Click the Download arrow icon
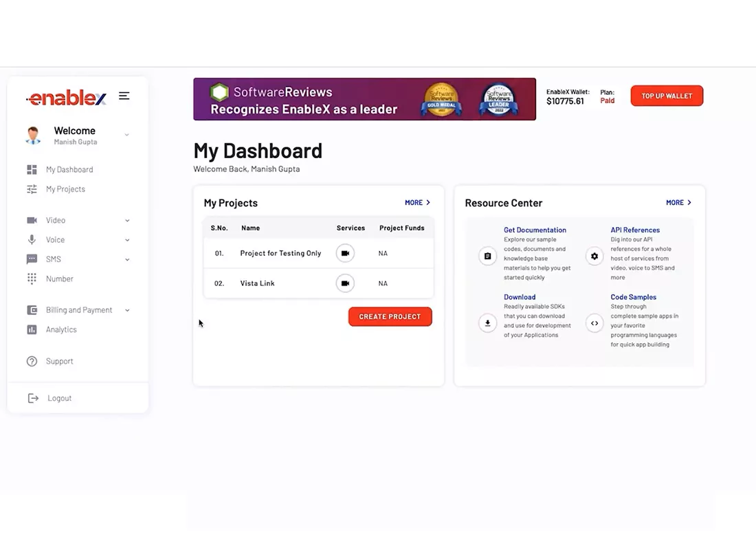 487,323
